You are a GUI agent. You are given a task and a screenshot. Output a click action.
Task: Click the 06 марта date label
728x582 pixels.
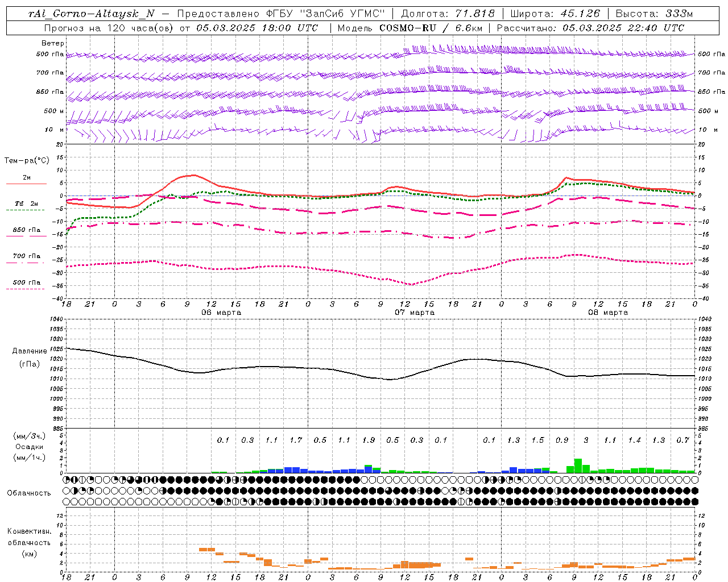coord(221,313)
